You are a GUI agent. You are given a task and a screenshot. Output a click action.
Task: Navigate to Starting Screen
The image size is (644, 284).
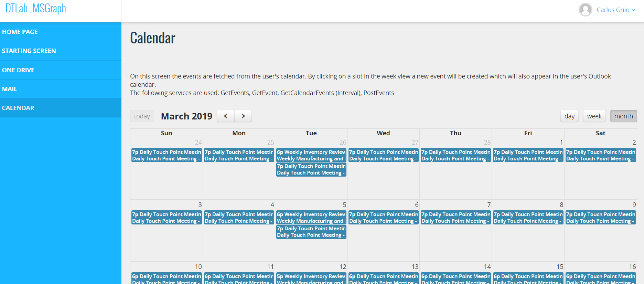coord(29,51)
